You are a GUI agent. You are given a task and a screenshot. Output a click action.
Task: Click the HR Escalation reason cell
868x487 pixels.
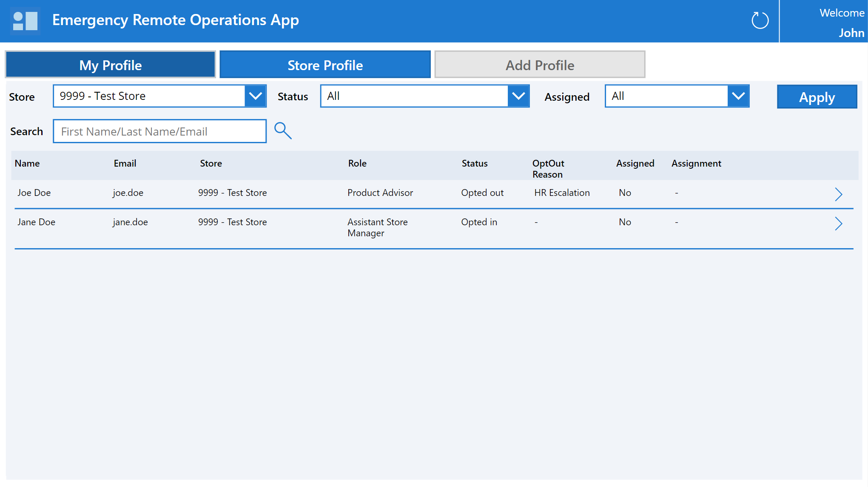(x=562, y=193)
